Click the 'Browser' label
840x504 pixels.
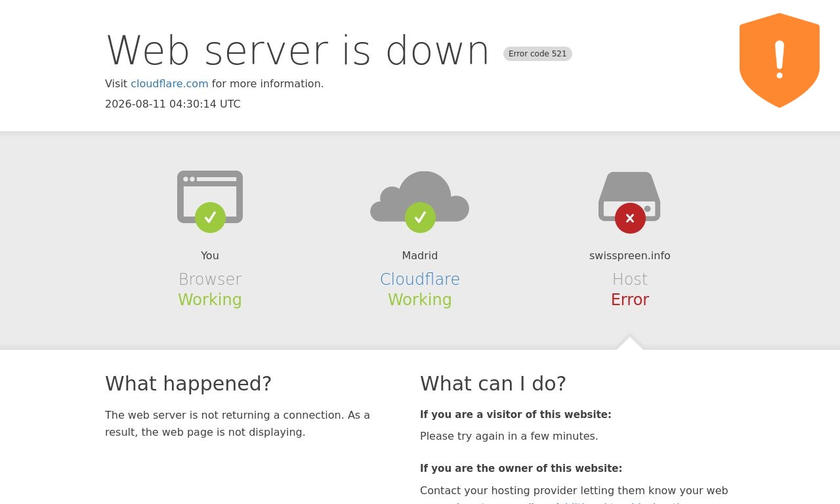210,280
